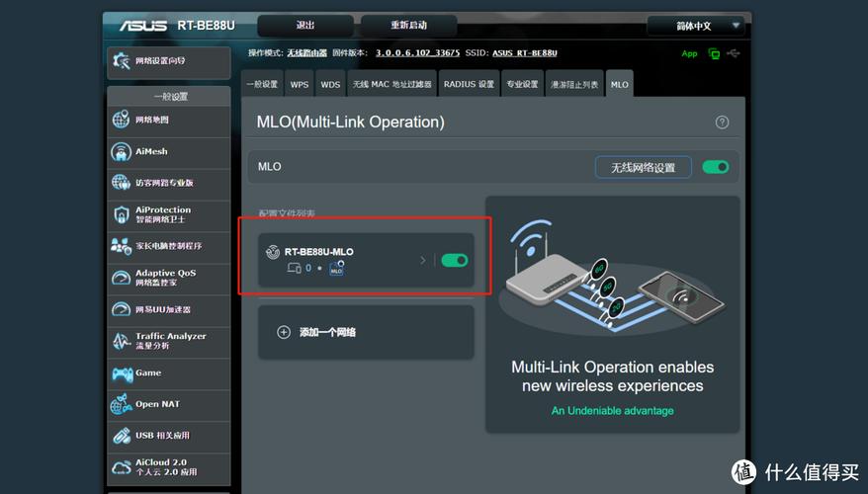Click the 家长电脑控制程序 label

click(x=169, y=246)
